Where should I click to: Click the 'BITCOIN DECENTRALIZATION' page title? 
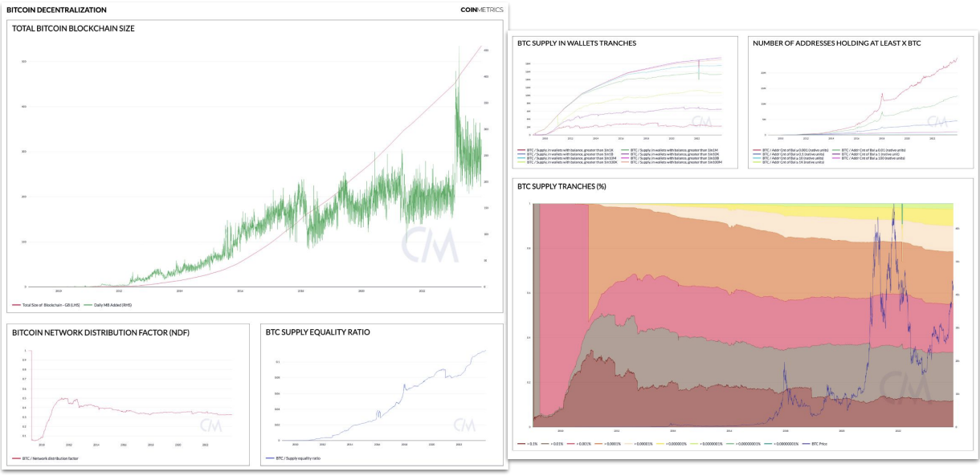(x=56, y=10)
